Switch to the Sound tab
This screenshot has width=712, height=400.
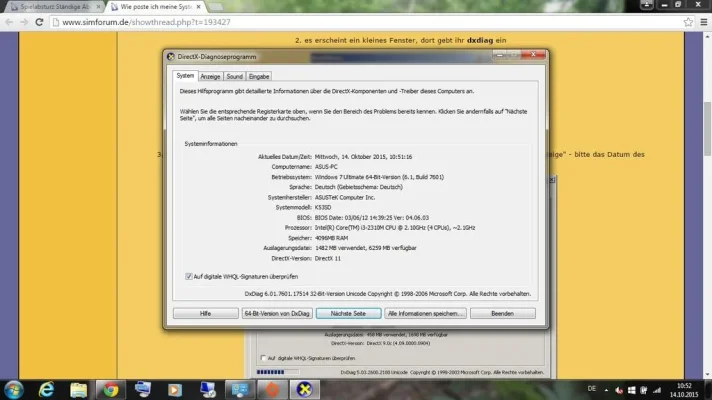pos(234,76)
